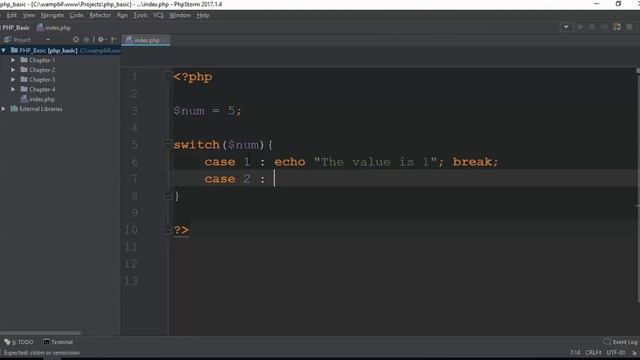Open the Navigate menu
The image size is (640, 360).
(x=52, y=15)
